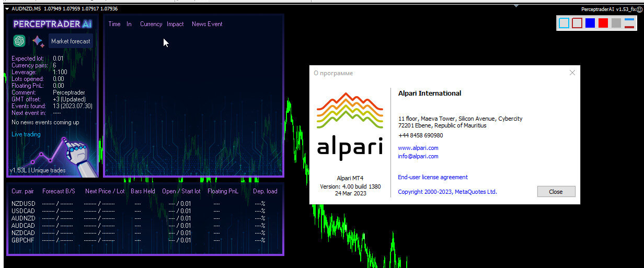Click the Open / Start lot header

tap(181, 191)
